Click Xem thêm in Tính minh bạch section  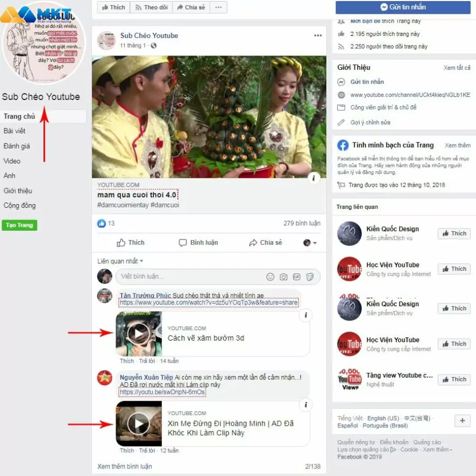[457, 145]
